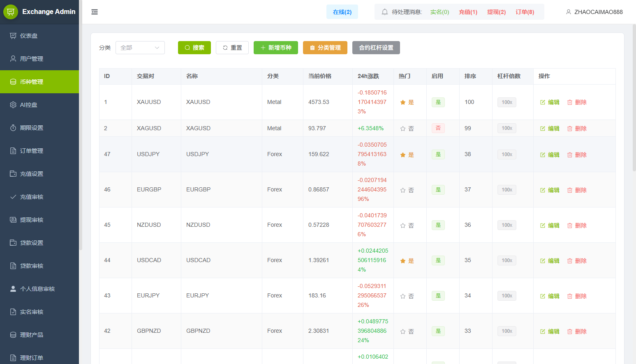
Task: Click the green 新增币种 button
Action: click(x=275, y=48)
